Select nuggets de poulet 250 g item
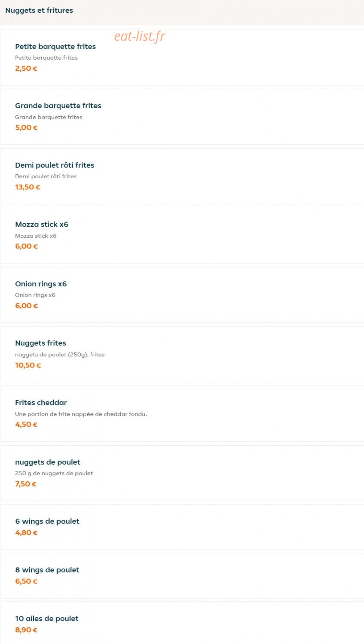This screenshot has height=644, width=364. tap(182, 473)
